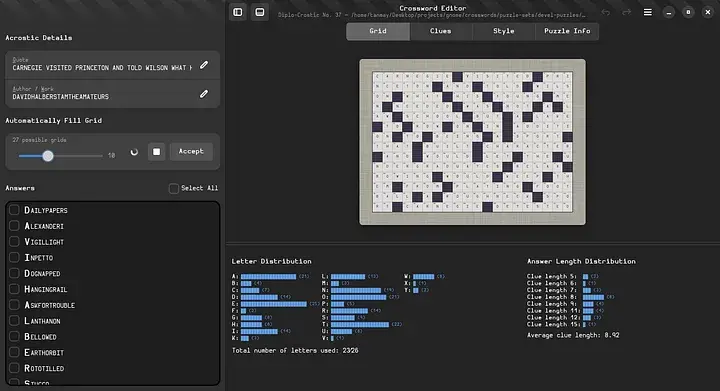Click the Crossword Editor window title
The width and height of the screenshot is (720, 391).
click(433, 8)
